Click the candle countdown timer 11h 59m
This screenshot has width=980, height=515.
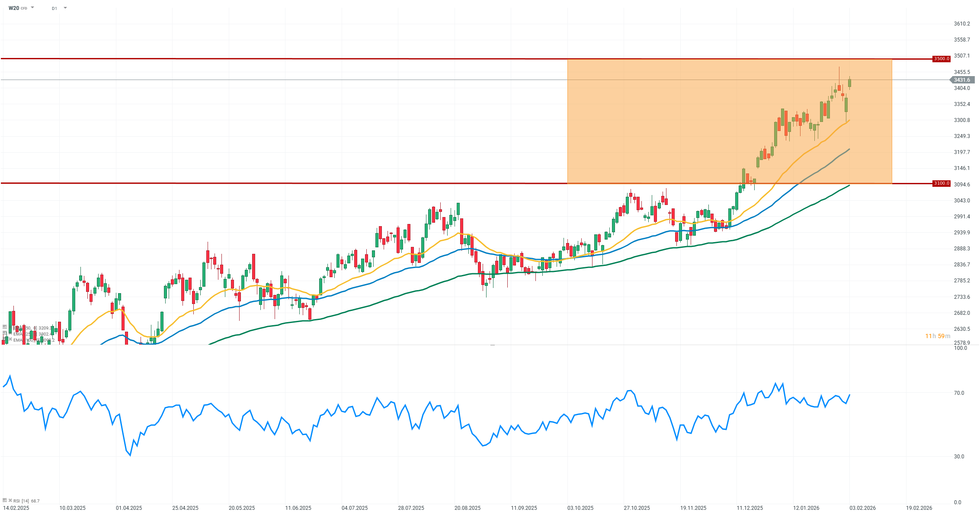[x=938, y=336]
